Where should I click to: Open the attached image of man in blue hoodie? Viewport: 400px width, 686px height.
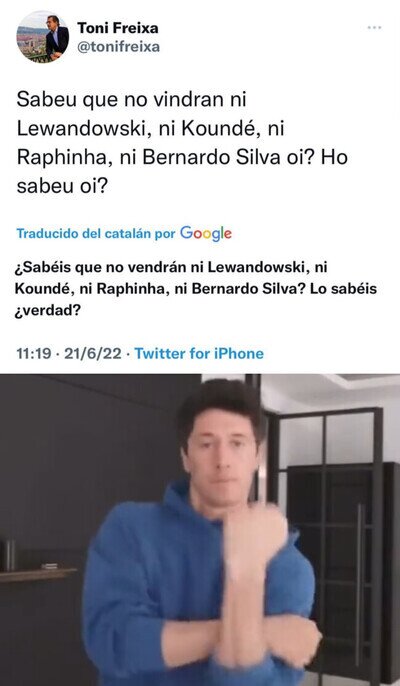point(200,530)
